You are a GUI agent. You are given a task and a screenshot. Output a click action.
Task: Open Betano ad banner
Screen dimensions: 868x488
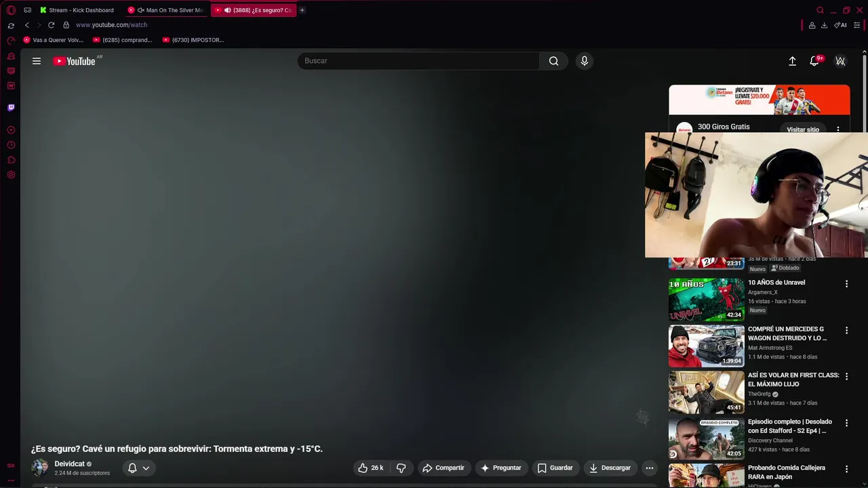(x=759, y=100)
